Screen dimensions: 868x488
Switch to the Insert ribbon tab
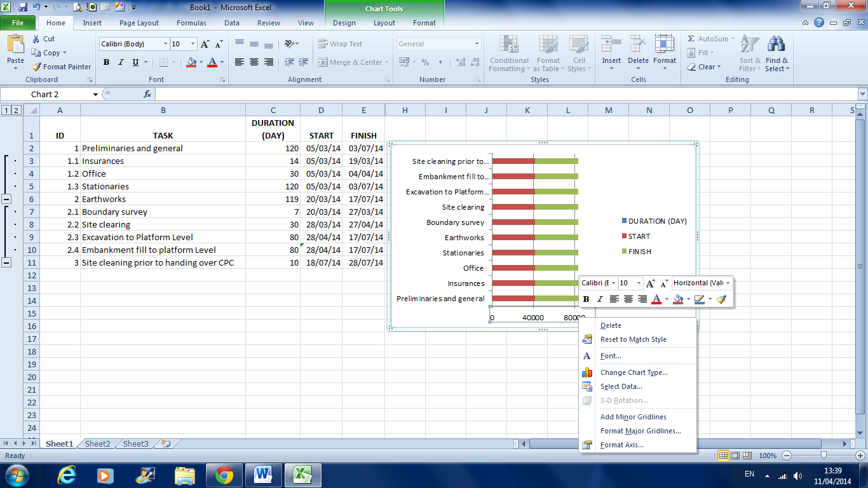click(92, 23)
